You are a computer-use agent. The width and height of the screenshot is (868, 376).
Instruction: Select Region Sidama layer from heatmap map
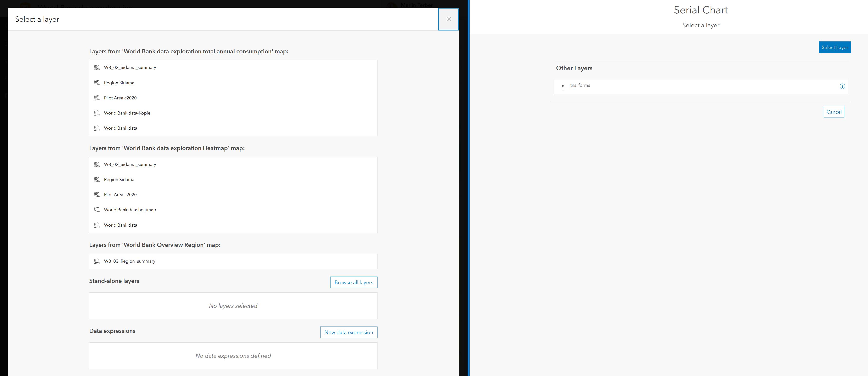click(x=118, y=179)
